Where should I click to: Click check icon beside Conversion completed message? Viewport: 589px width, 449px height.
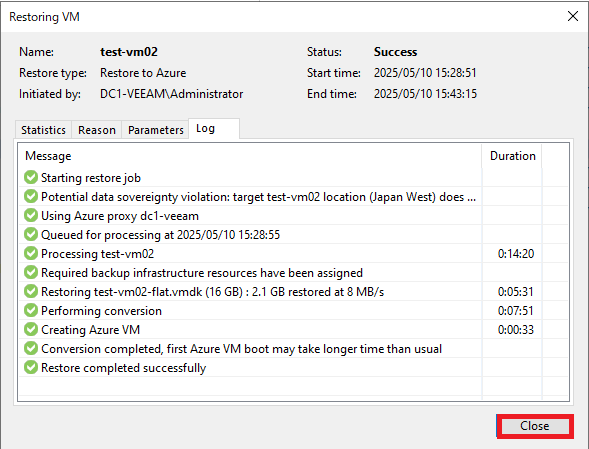(x=31, y=348)
